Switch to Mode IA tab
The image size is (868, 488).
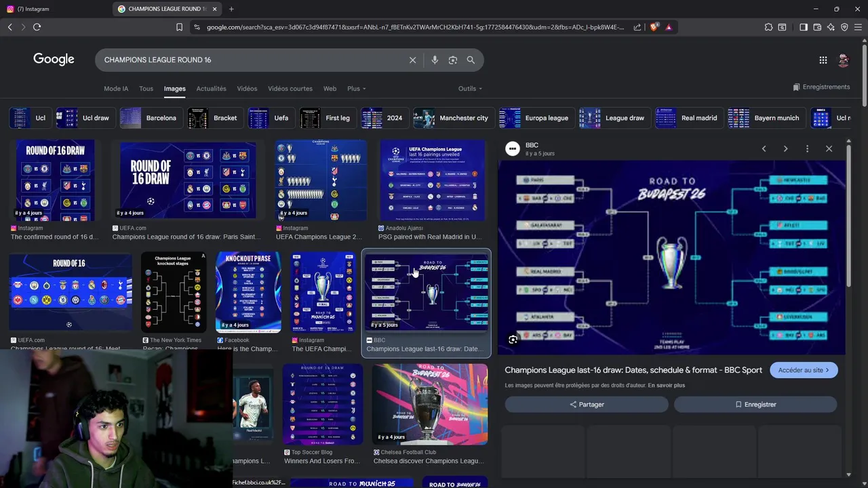pos(116,89)
